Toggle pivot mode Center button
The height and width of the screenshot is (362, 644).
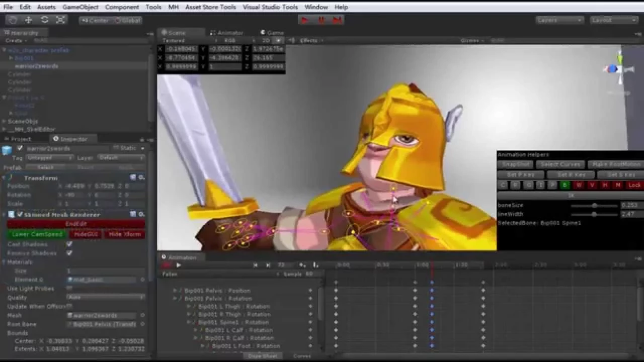[95, 21]
